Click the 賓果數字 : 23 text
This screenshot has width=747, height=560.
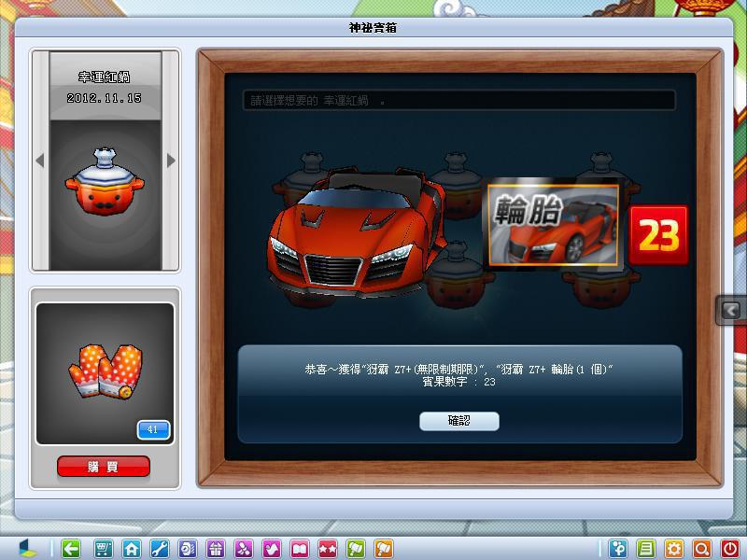(x=458, y=382)
